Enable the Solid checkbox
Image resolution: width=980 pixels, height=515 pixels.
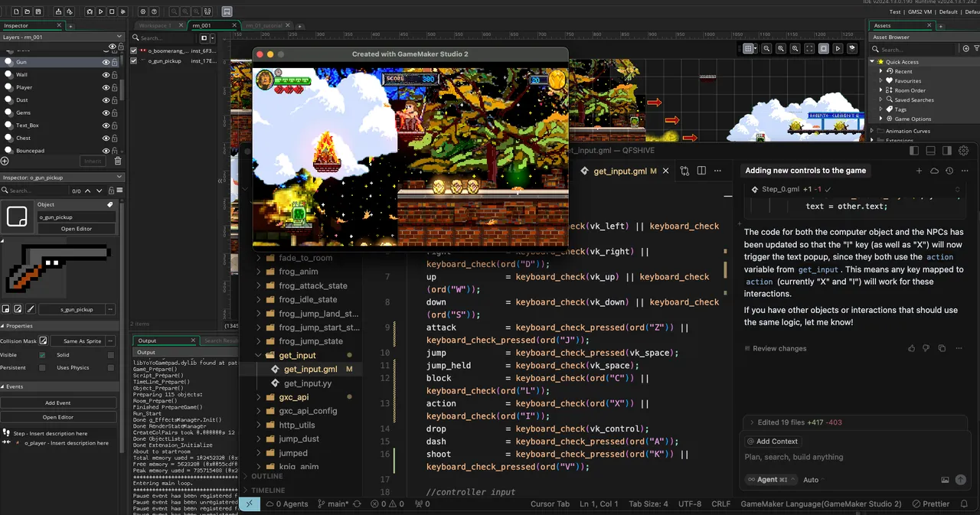111,355
